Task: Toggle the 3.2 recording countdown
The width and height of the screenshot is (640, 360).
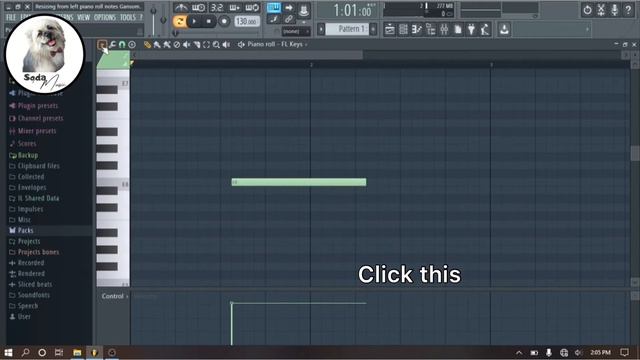Action: click(x=217, y=8)
